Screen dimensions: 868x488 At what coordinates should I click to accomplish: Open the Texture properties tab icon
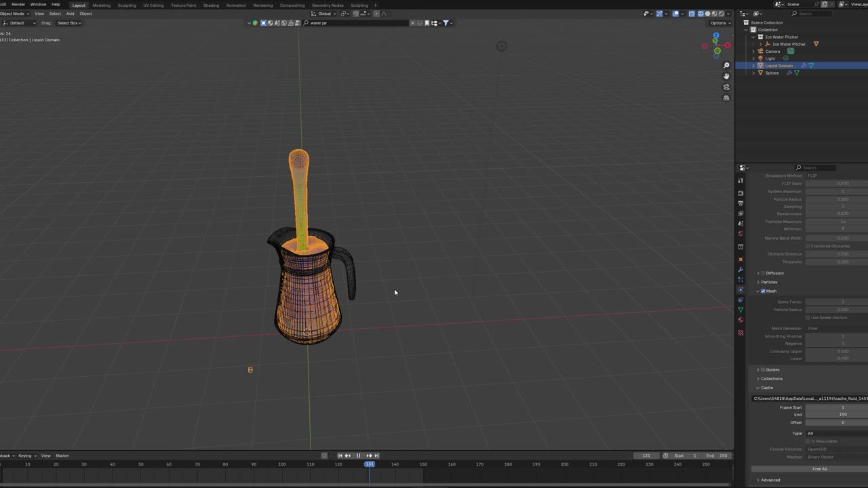[x=741, y=332]
